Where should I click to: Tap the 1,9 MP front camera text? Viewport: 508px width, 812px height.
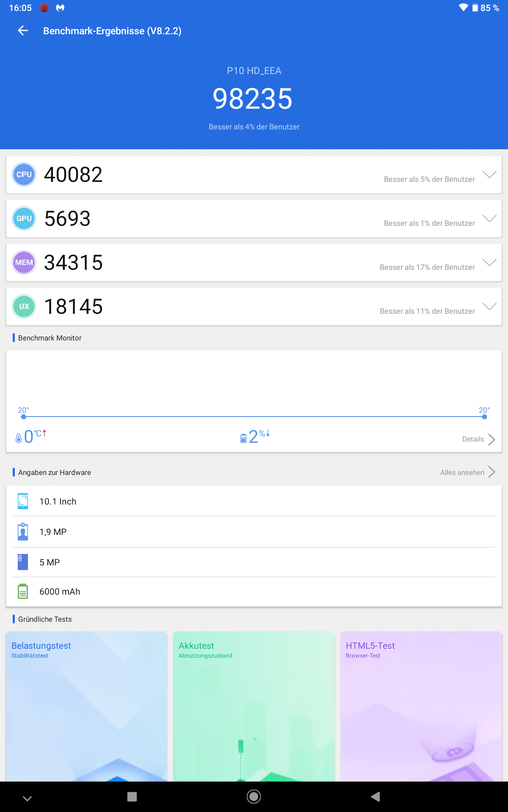[x=53, y=532]
